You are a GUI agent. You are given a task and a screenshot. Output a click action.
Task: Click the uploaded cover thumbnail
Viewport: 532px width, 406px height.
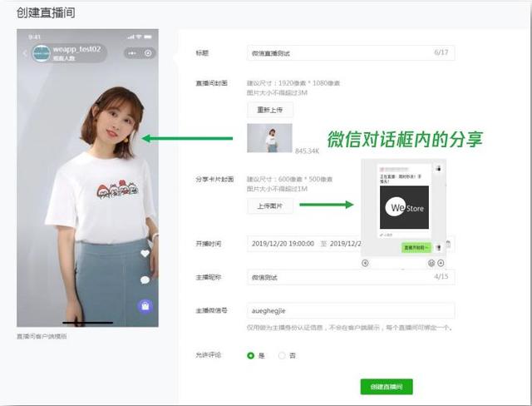pyautogui.click(x=269, y=138)
